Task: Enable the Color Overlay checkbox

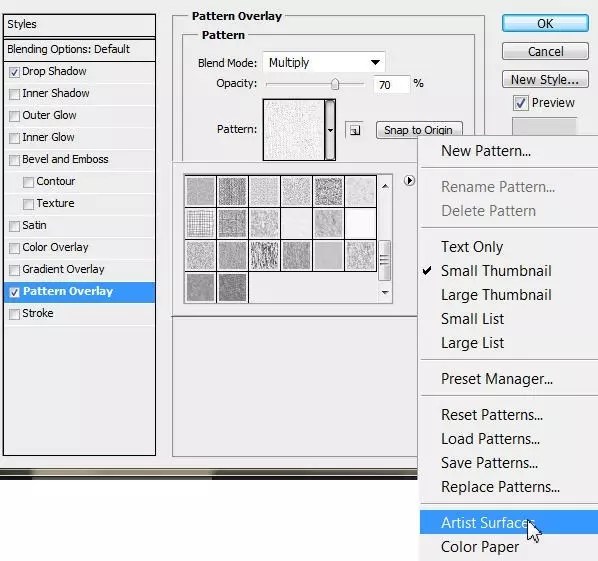Action: click(14, 248)
